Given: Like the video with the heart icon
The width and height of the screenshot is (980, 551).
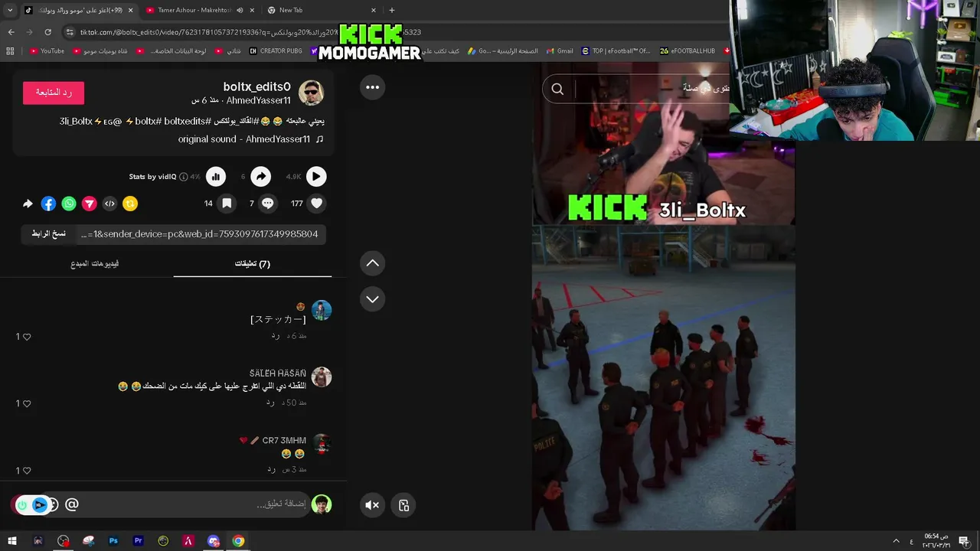Looking at the screenshot, I should point(317,204).
